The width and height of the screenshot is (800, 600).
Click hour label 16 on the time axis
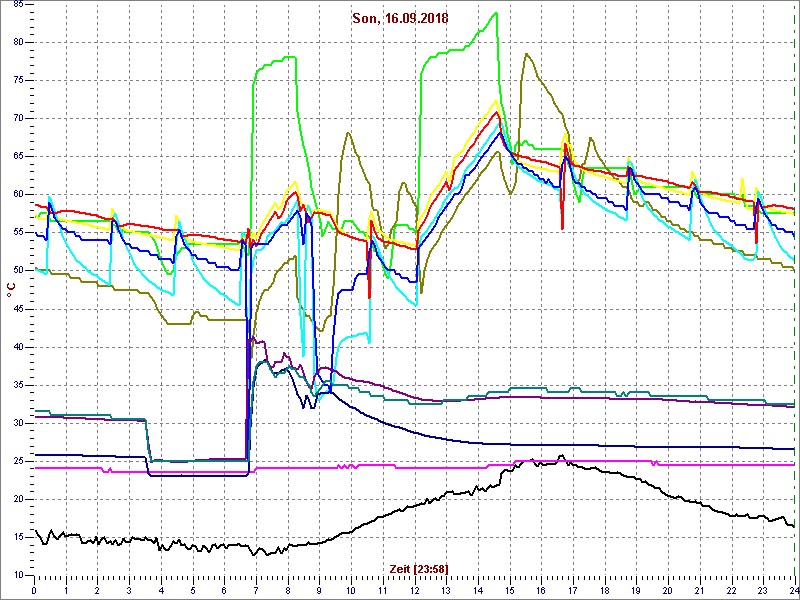tap(541, 590)
